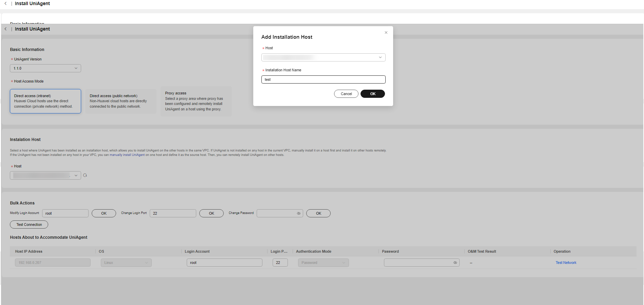Viewport: 644px width, 305px height.
Task: Click the Host IP Address column header
Action: (x=29, y=251)
